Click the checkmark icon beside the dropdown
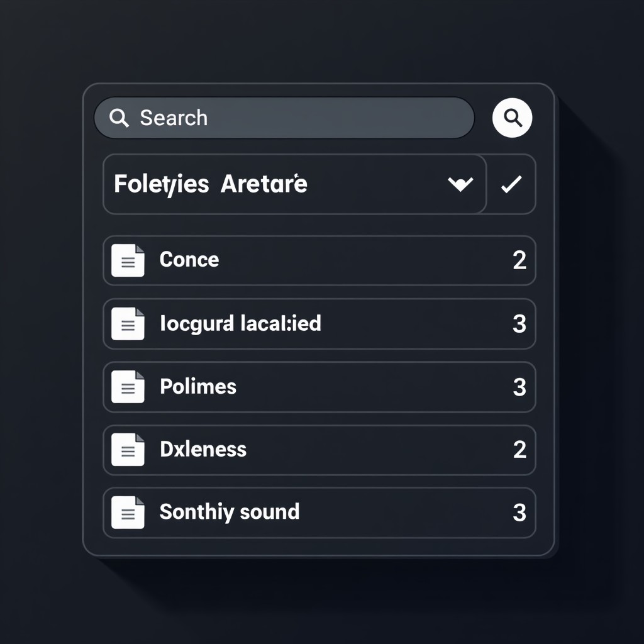Screen dimensions: 644x644 click(x=511, y=184)
